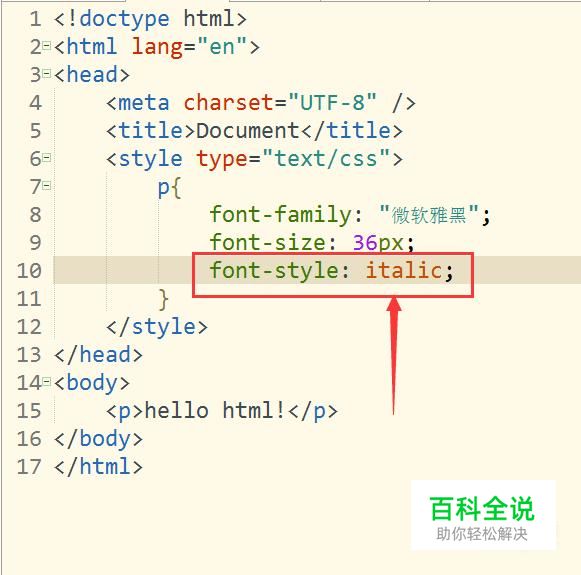Click line number 9 in the gutter

[x=36, y=243]
